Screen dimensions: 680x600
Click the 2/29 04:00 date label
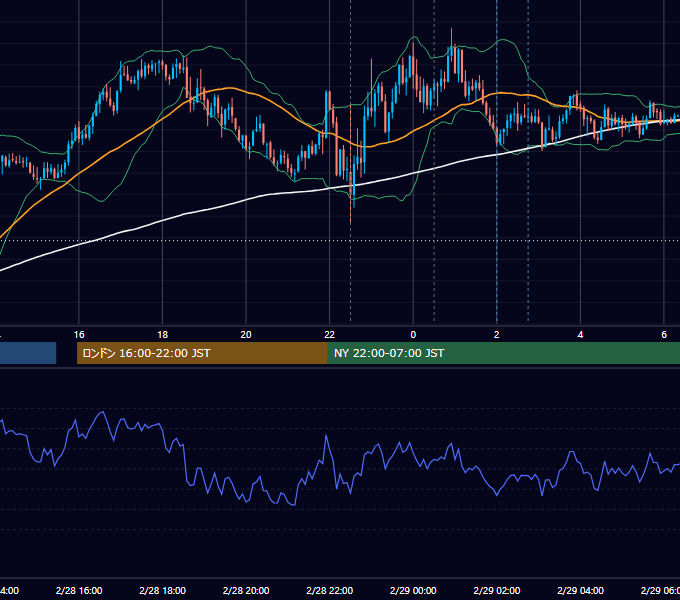coord(580,590)
